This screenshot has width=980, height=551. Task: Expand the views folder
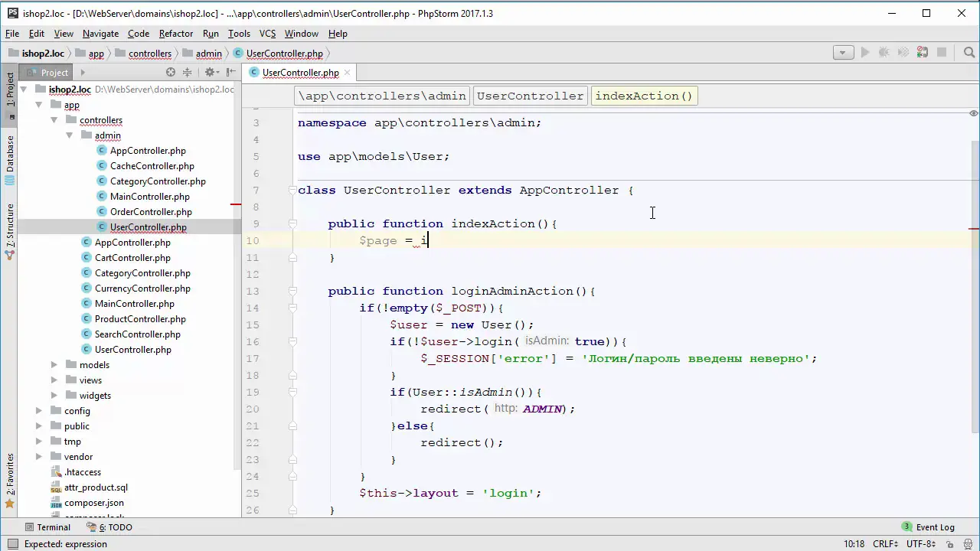(54, 380)
